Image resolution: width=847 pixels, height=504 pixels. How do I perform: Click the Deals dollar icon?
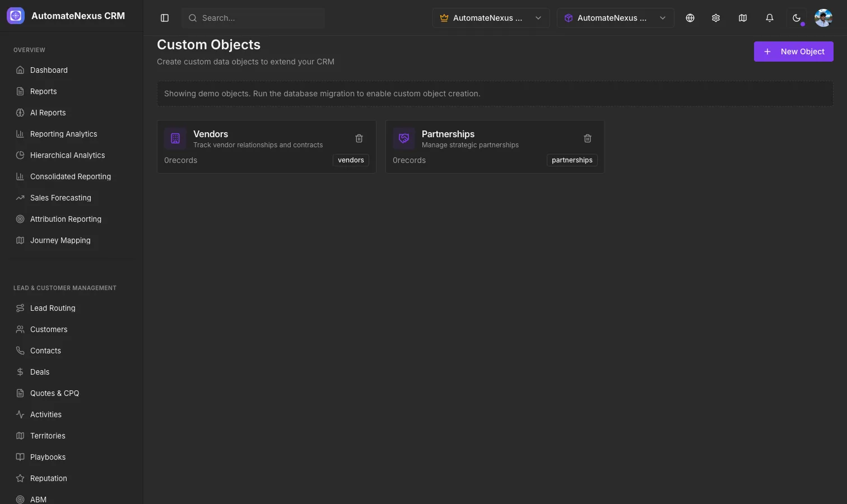20,372
